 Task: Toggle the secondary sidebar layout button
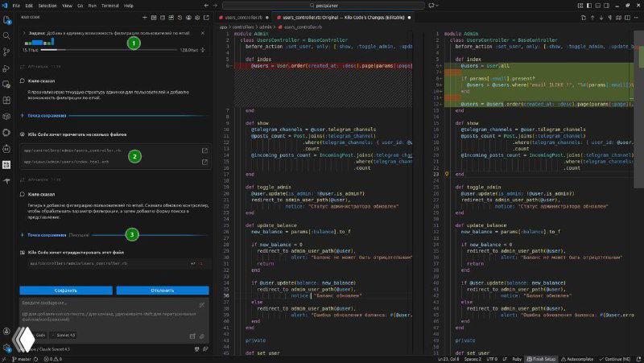coord(606,6)
